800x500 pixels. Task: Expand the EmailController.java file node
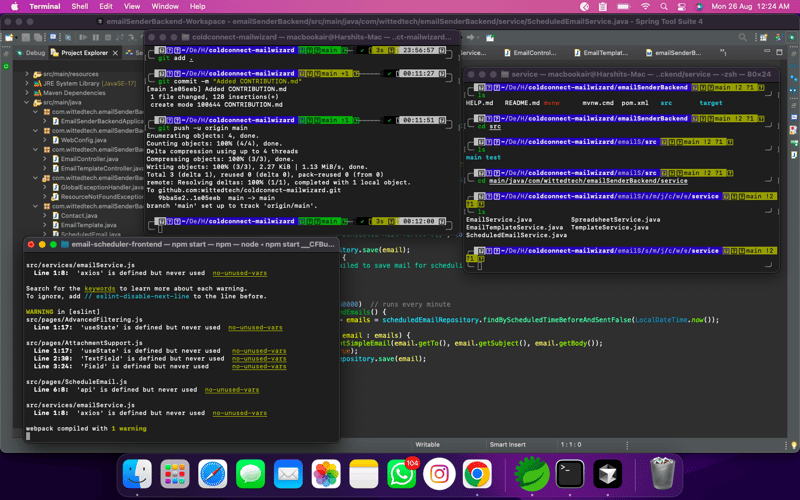tap(45, 159)
